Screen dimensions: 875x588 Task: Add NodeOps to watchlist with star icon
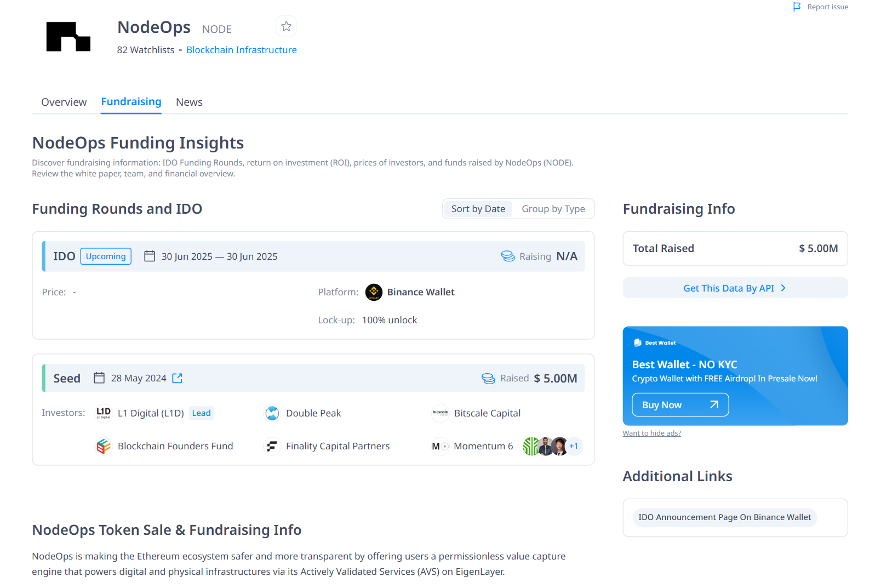[x=286, y=26]
